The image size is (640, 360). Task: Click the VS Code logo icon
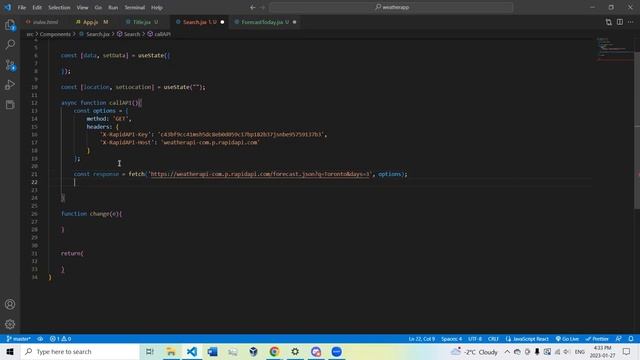coord(8,7)
